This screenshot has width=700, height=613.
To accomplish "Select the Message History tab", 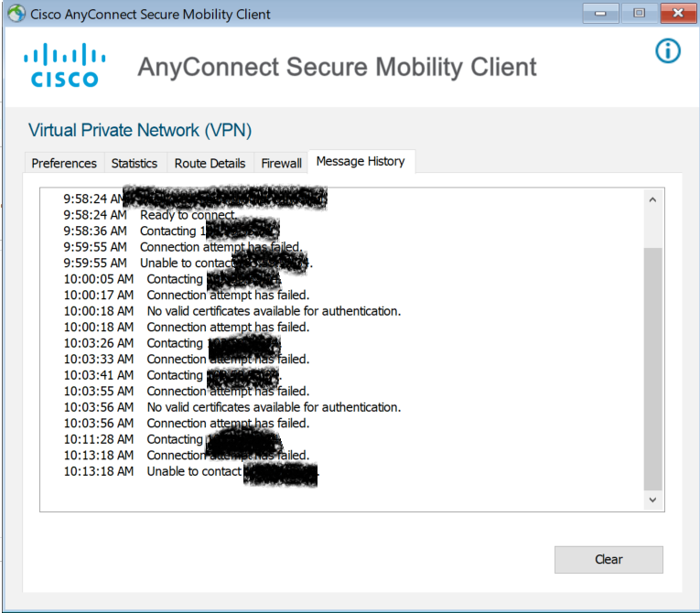I will 361,161.
